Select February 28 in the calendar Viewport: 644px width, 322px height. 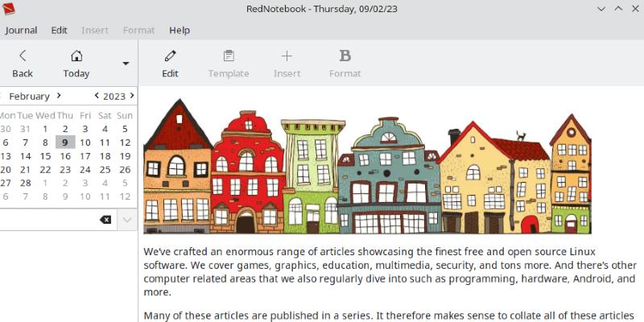(26, 183)
